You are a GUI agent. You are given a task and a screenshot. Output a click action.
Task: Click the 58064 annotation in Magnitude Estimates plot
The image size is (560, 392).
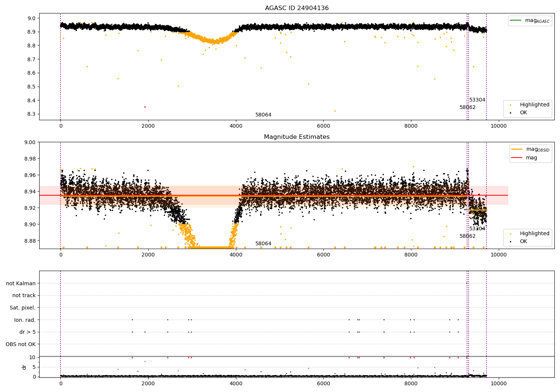click(x=263, y=244)
